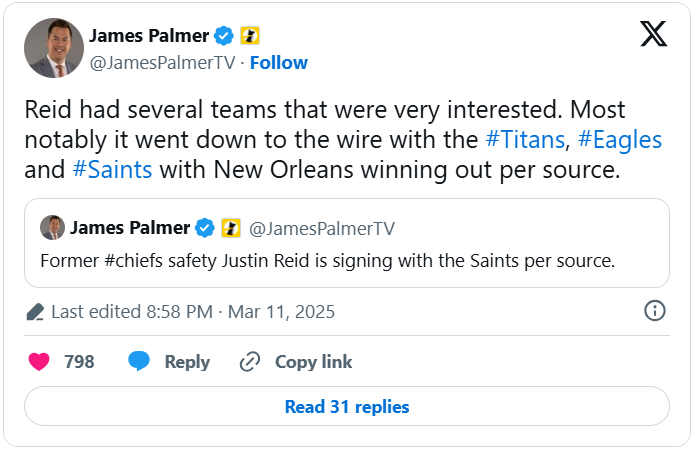The width and height of the screenshot is (694, 451).
Task: Click the edit pencil icon near timestamp
Action: coord(34,312)
